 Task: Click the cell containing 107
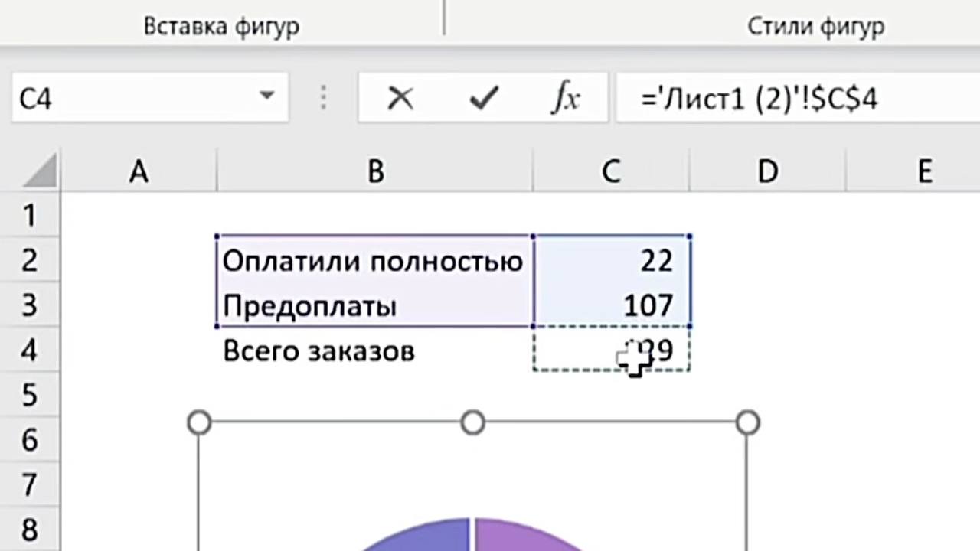coord(611,305)
